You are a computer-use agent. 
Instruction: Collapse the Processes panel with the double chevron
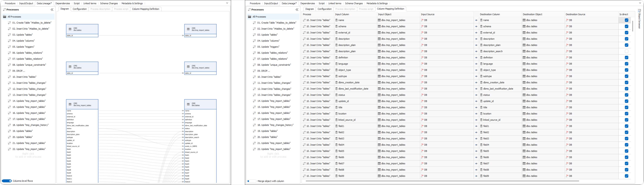click(x=52, y=9)
